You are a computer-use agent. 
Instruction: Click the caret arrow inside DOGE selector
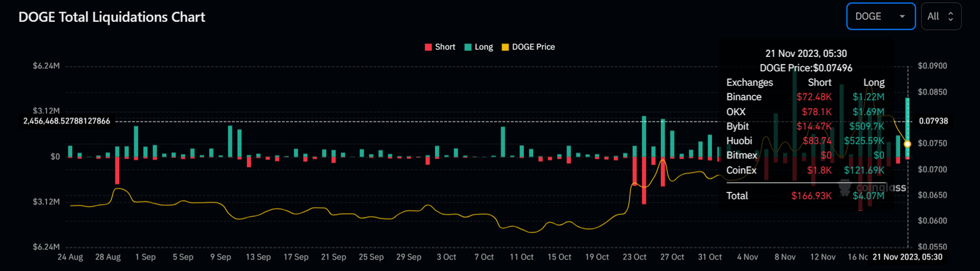902,17
